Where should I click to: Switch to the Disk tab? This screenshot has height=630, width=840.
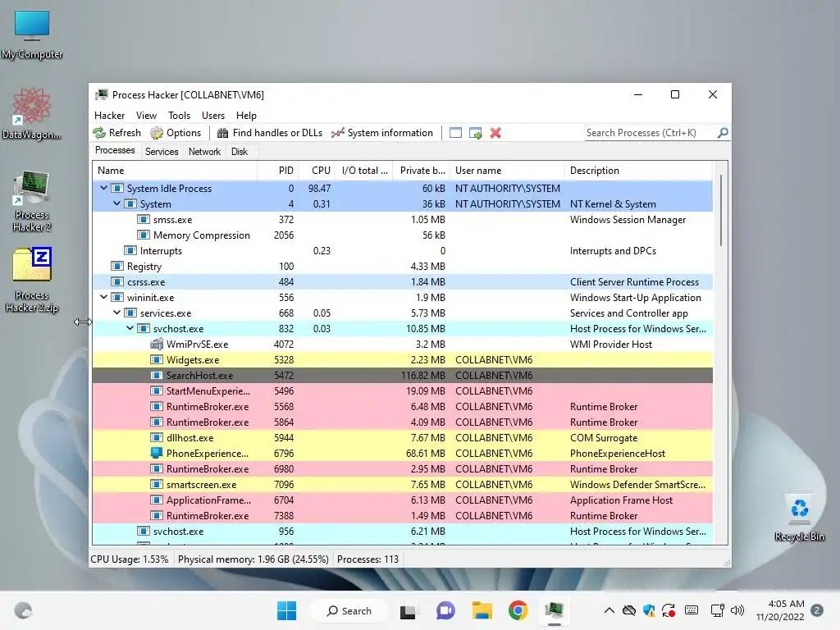click(x=240, y=152)
